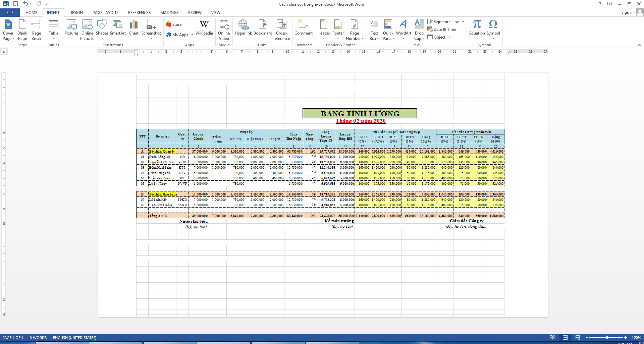644x344 pixels.
Task: Open Wikipedia app
Action: click(204, 27)
